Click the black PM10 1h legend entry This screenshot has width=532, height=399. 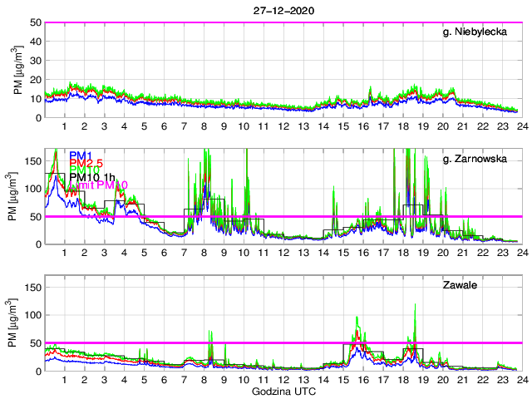(x=92, y=177)
